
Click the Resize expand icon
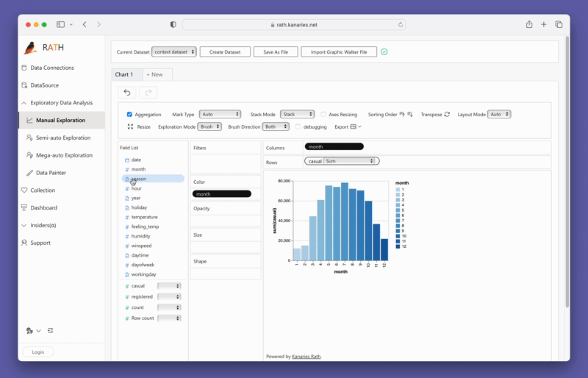(130, 126)
